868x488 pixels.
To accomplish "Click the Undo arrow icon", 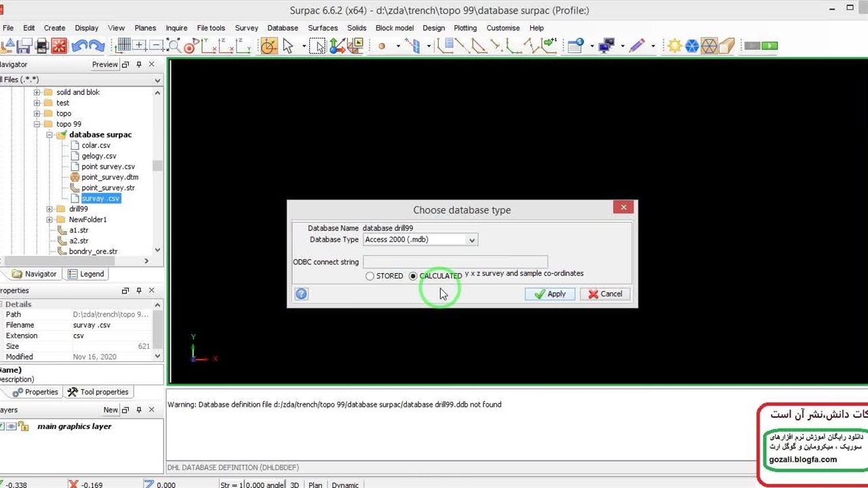I will tap(79, 46).
